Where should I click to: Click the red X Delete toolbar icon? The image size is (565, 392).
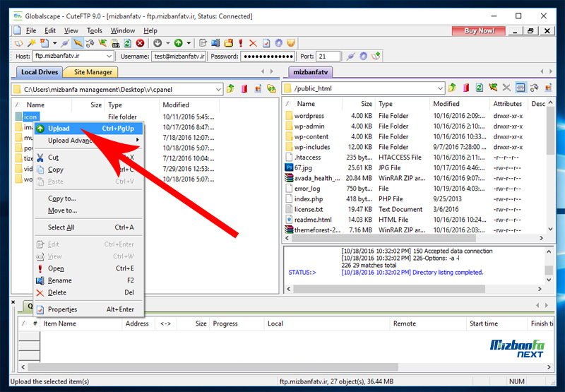pyautogui.click(x=253, y=43)
